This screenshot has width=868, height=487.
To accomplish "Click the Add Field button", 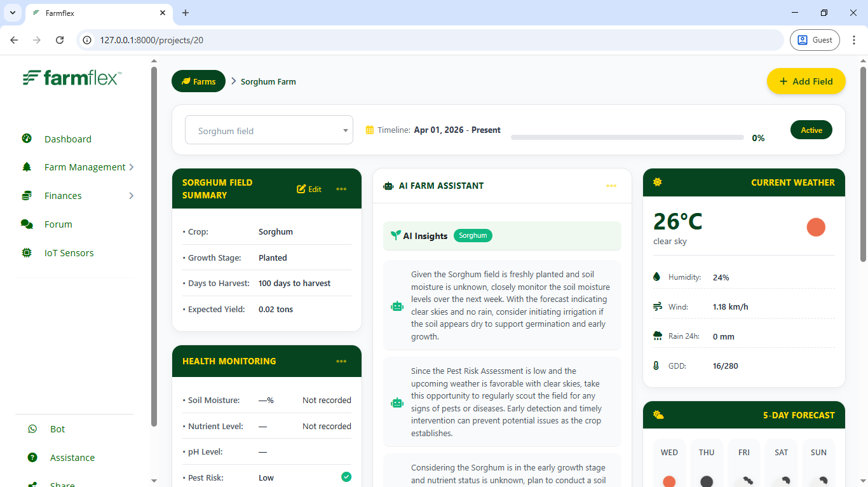I will 806,81.
